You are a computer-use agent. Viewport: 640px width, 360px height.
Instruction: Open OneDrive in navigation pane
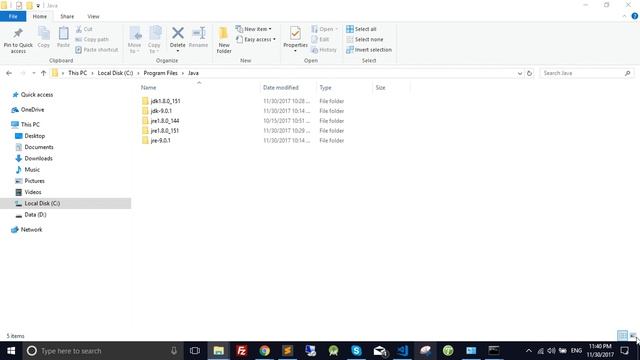(x=32, y=109)
